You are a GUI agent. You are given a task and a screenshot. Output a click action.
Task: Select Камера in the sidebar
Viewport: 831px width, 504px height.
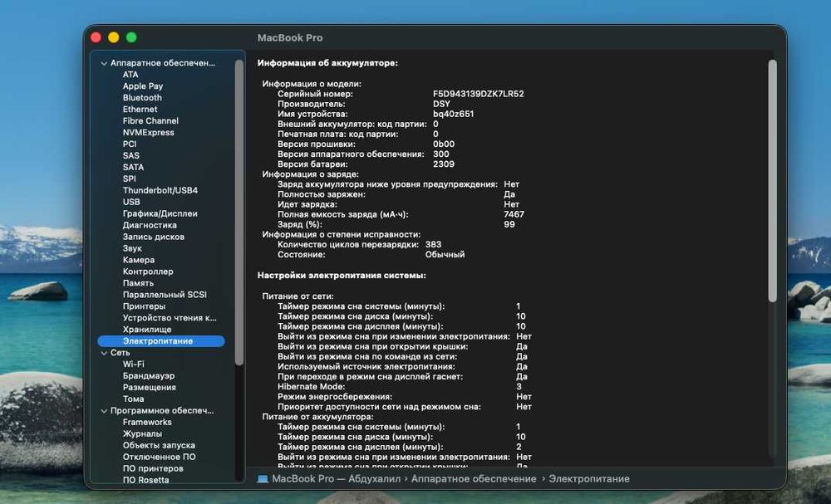point(138,260)
